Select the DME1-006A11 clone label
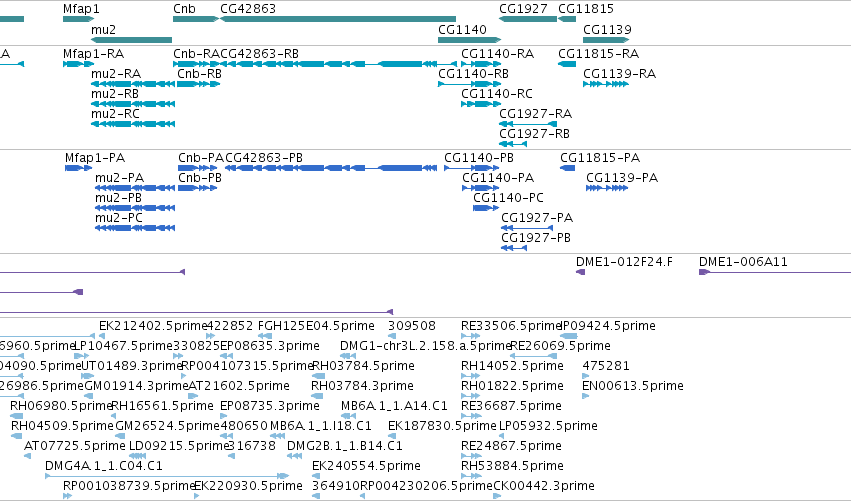 [x=743, y=262]
